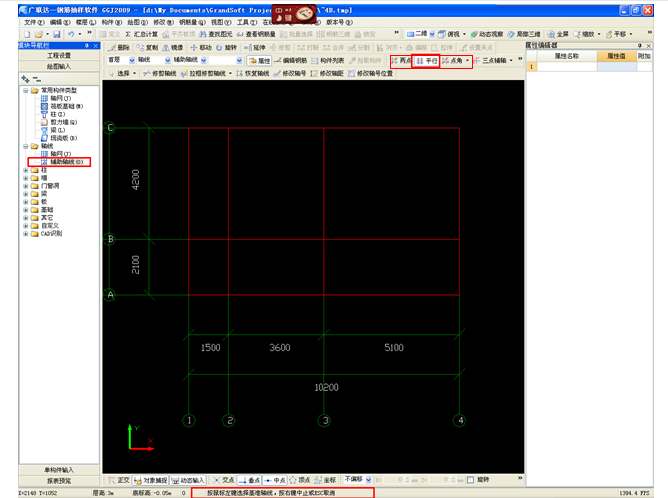Screen dimensions: 668x498
Task: Select the 延伸 extend tool
Action: 255,48
